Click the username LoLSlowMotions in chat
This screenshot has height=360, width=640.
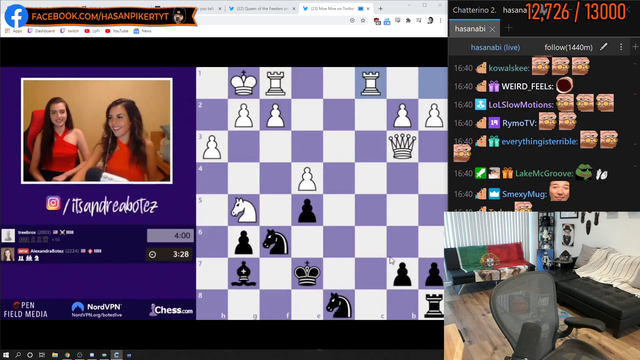[x=521, y=105]
